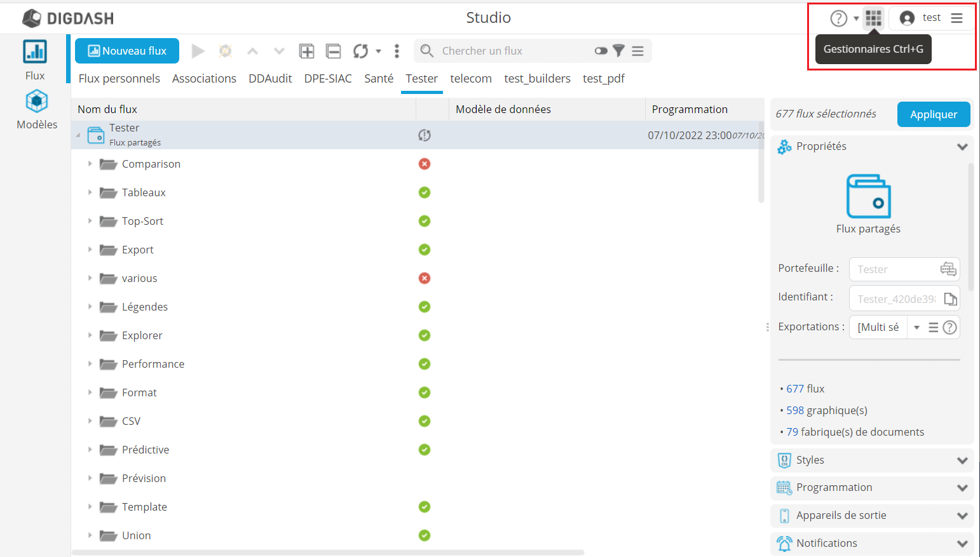Open the three-dot more actions menu
This screenshot has height=557, width=980.
(397, 51)
